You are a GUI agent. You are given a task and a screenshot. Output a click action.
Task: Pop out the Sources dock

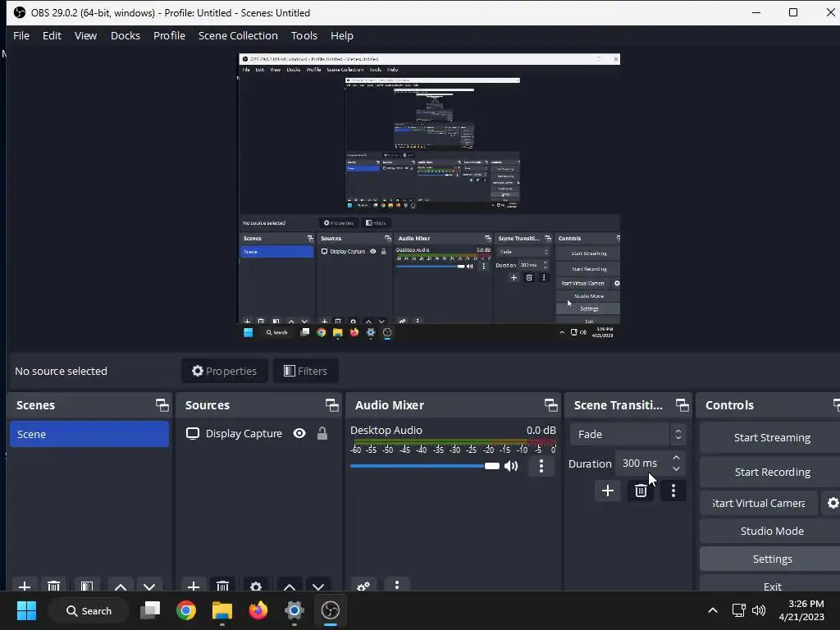click(x=331, y=405)
